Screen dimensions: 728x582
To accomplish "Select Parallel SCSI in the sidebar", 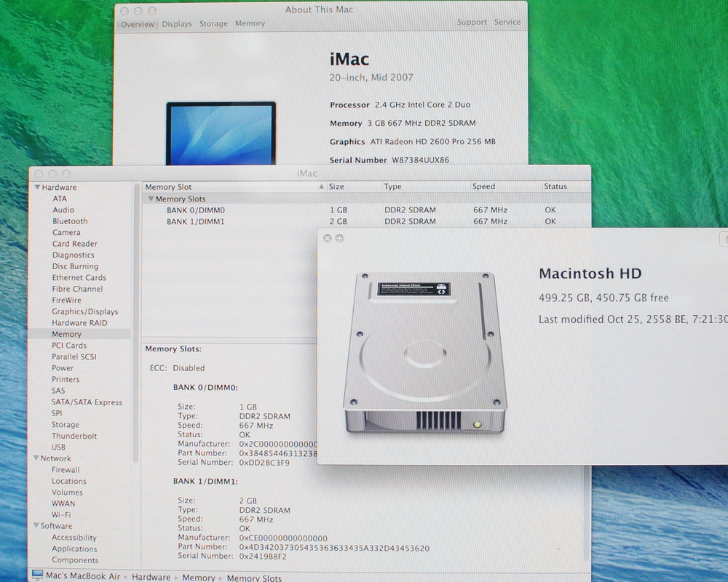I will 74,357.
